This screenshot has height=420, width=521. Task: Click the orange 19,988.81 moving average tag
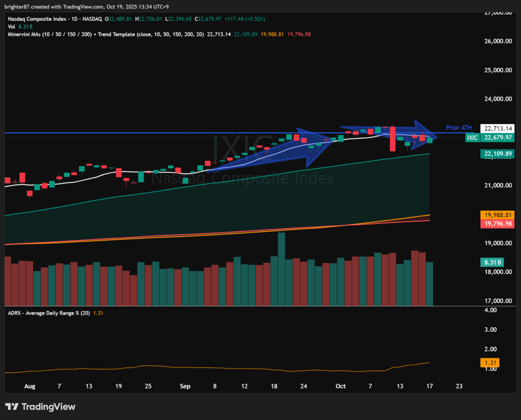(498, 215)
